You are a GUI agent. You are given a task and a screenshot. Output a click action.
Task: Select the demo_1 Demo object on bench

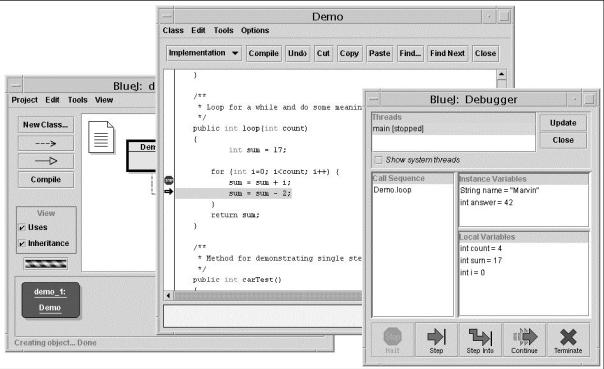coord(50,300)
